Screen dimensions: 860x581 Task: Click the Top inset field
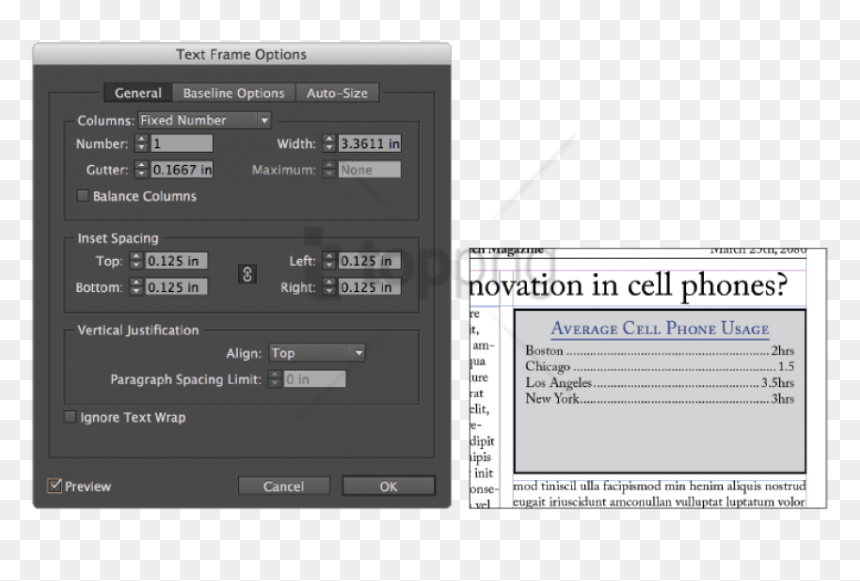176,261
